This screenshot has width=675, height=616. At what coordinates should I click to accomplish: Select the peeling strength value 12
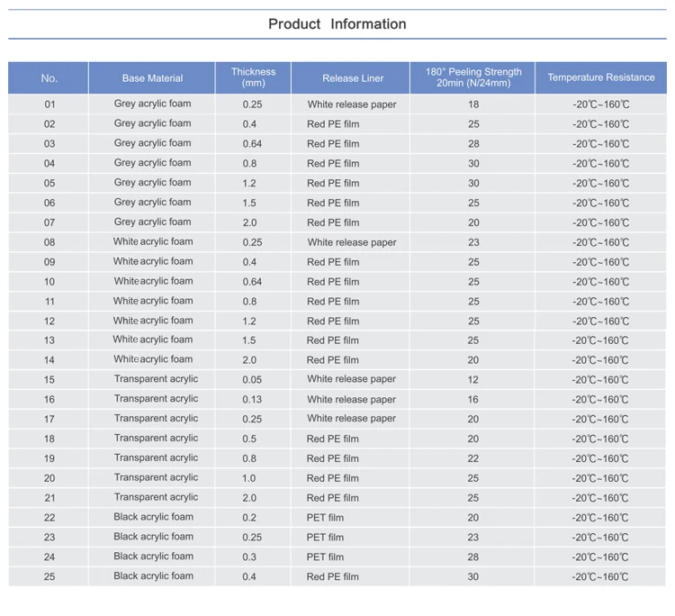(x=473, y=379)
